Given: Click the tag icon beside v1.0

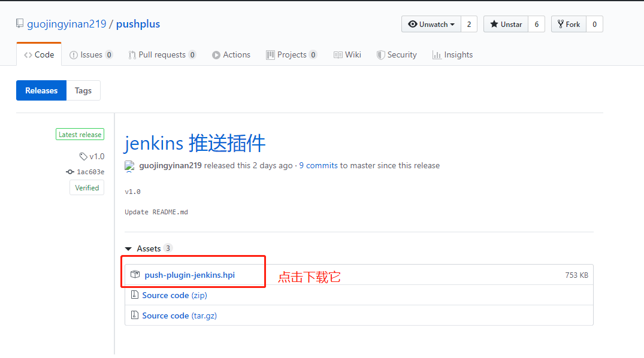Looking at the screenshot, I should click(x=83, y=156).
